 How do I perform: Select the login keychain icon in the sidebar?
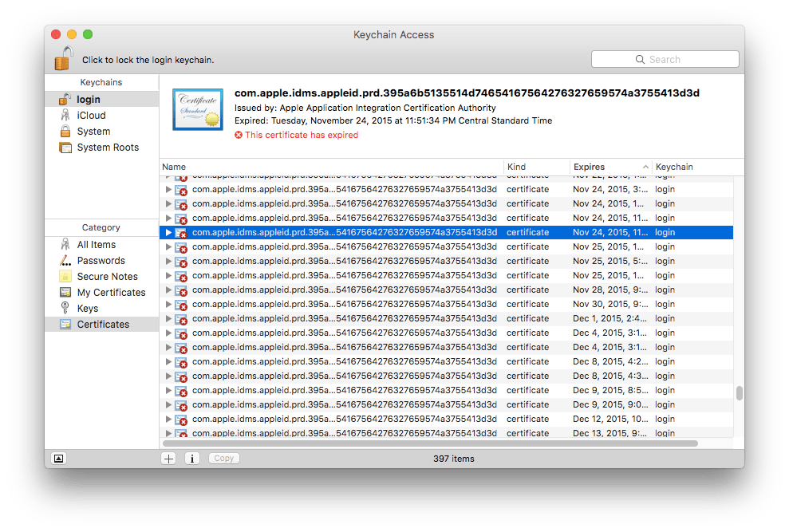coord(65,99)
